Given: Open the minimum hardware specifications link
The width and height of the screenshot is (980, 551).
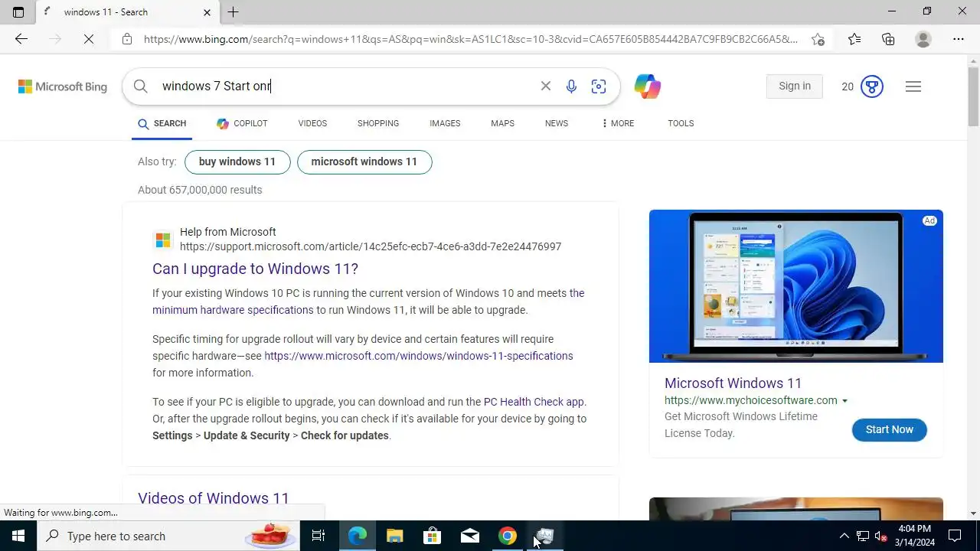Looking at the screenshot, I should [x=233, y=310].
